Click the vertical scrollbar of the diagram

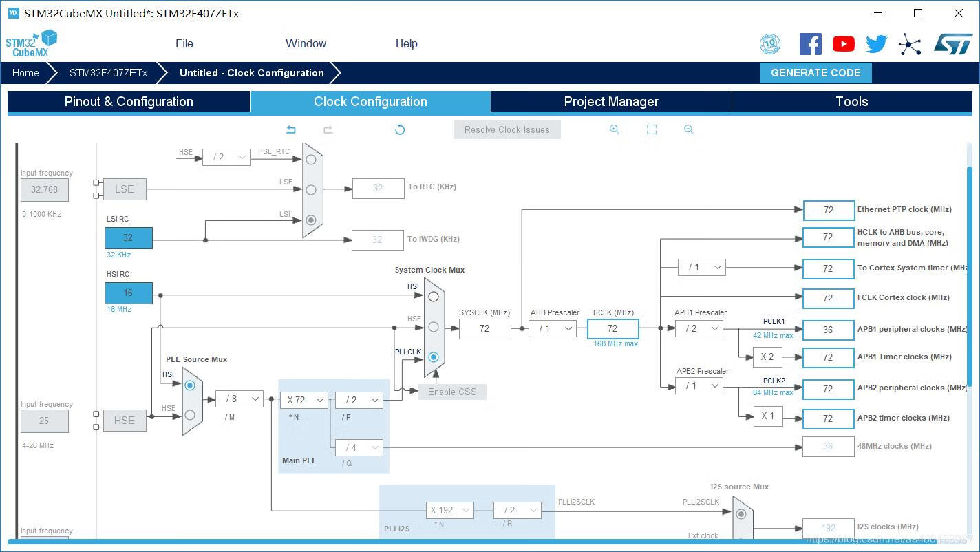970,275
